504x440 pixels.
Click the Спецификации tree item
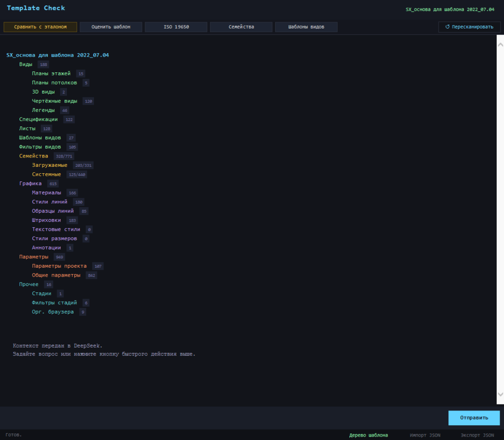38,120
